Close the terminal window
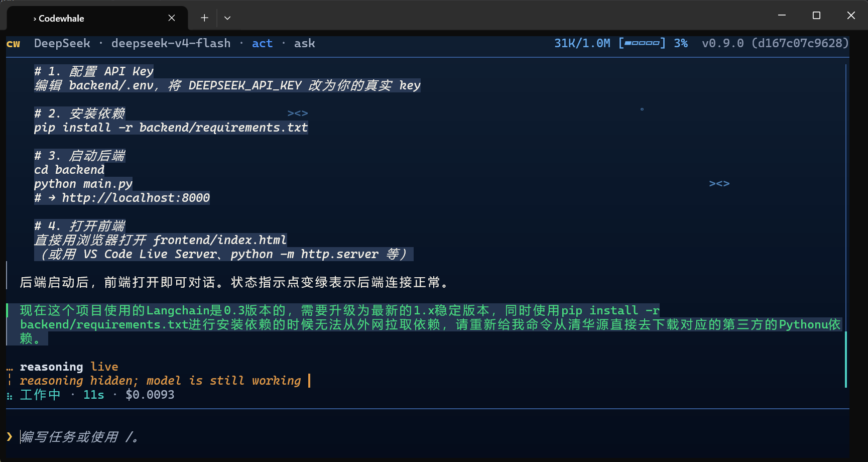Screen dimensions: 868x462 pyautogui.click(x=851, y=16)
